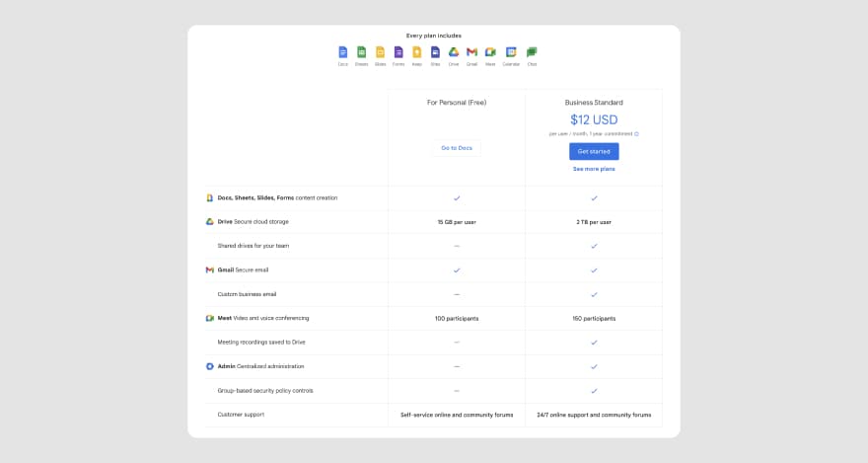The image size is (868, 463).
Task: Click the Every plan includes heading
Action: tap(433, 36)
